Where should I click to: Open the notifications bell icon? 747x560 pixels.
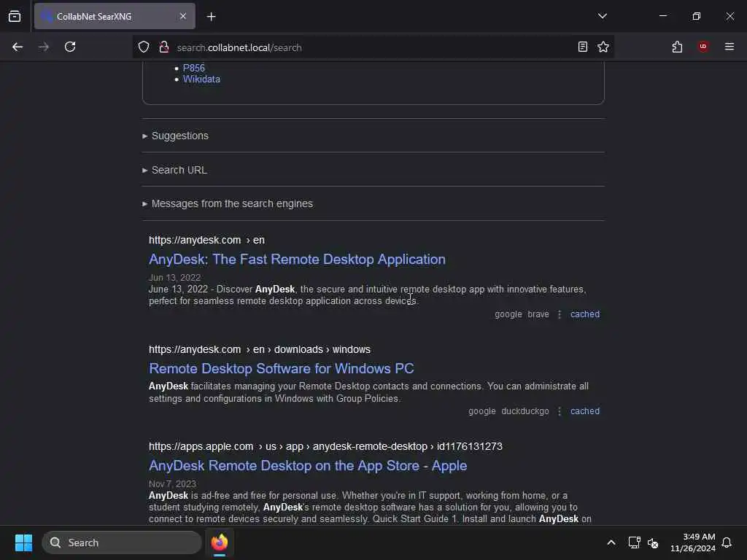tap(727, 542)
